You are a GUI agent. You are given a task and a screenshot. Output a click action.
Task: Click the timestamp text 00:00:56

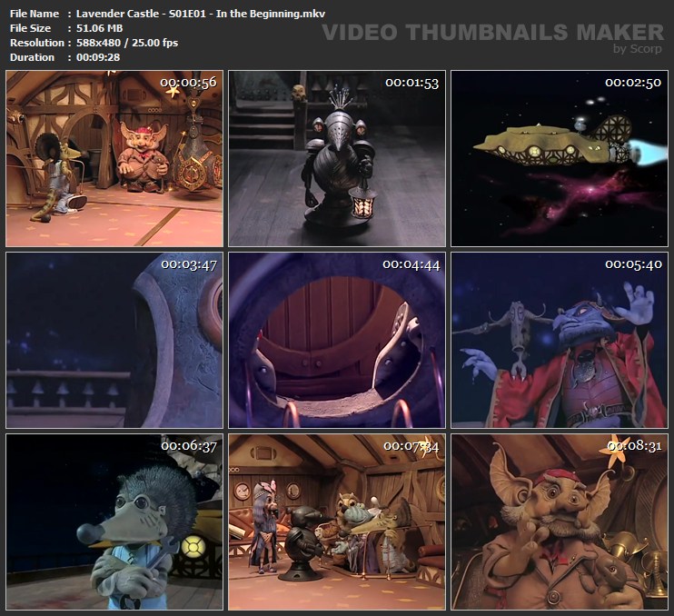(x=189, y=83)
